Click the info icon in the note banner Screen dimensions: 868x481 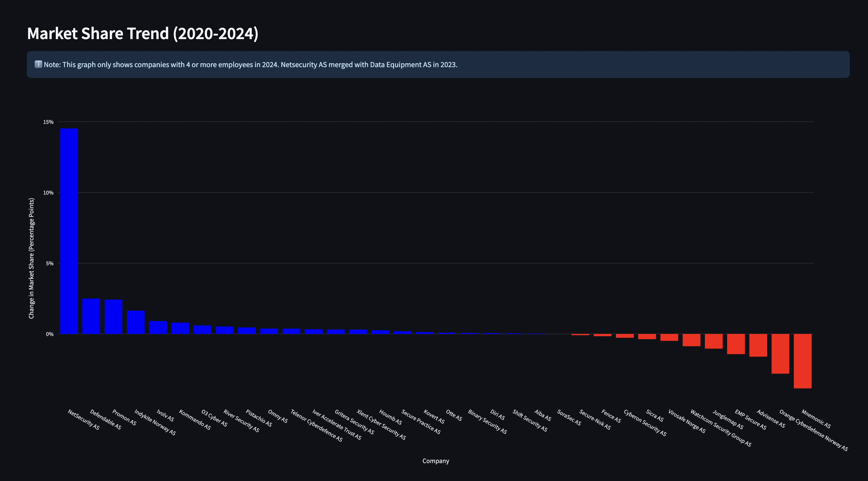click(x=38, y=64)
